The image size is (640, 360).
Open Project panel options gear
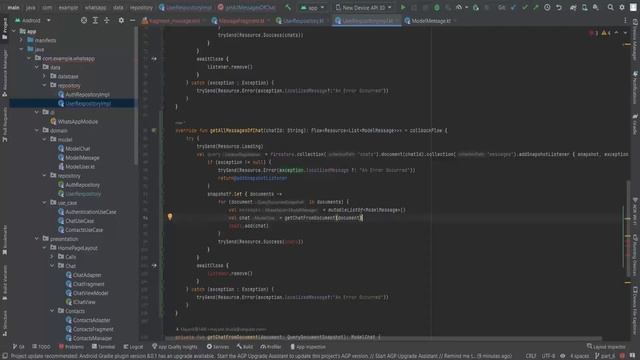[121, 20]
